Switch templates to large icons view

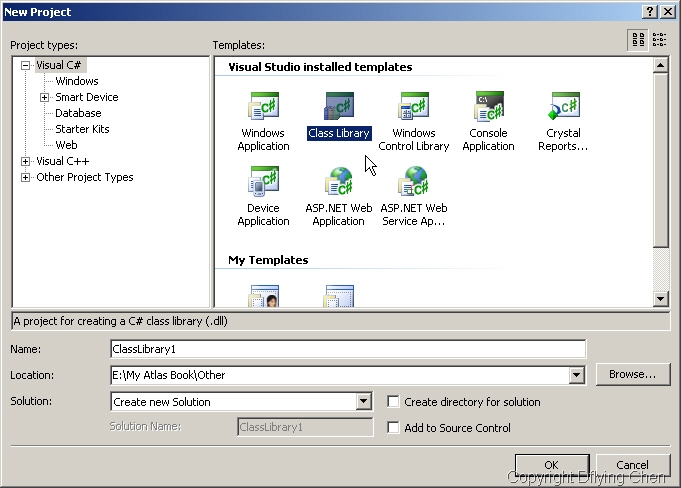pyautogui.click(x=638, y=40)
